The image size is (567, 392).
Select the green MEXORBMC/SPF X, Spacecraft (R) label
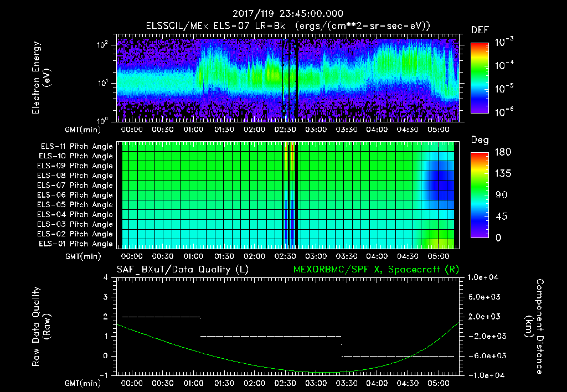[x=377, y=270]
